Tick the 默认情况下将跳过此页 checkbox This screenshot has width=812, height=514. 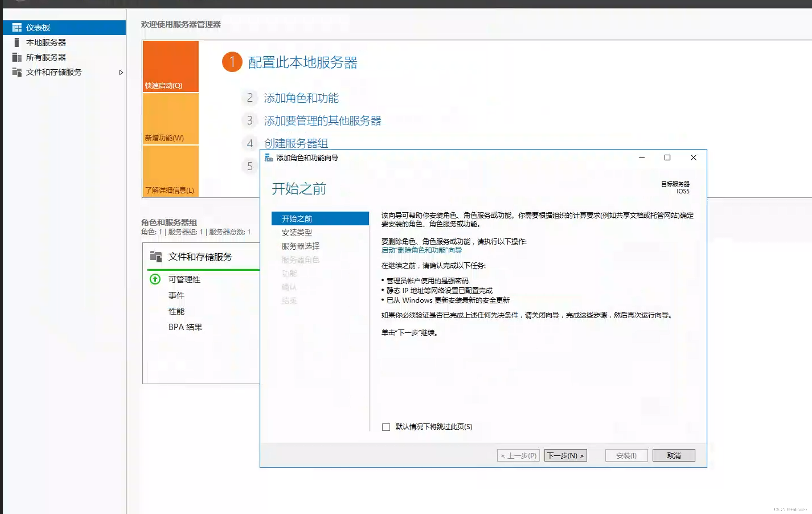coord(386,427)
